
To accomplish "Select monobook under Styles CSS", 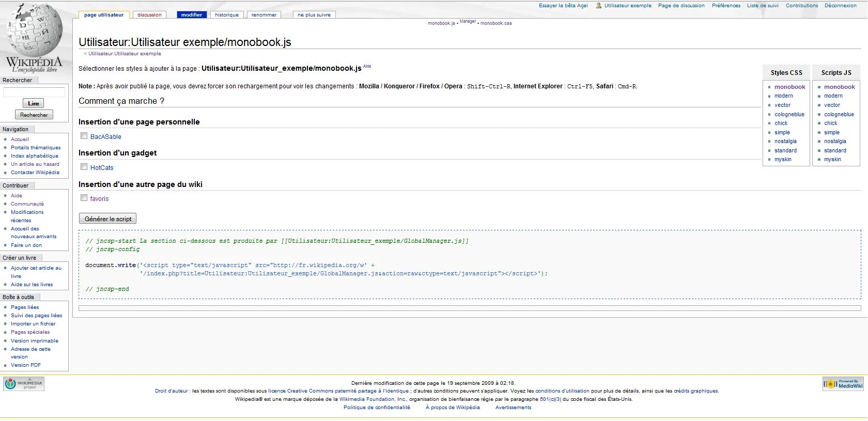I will click(x=789, y=87).
